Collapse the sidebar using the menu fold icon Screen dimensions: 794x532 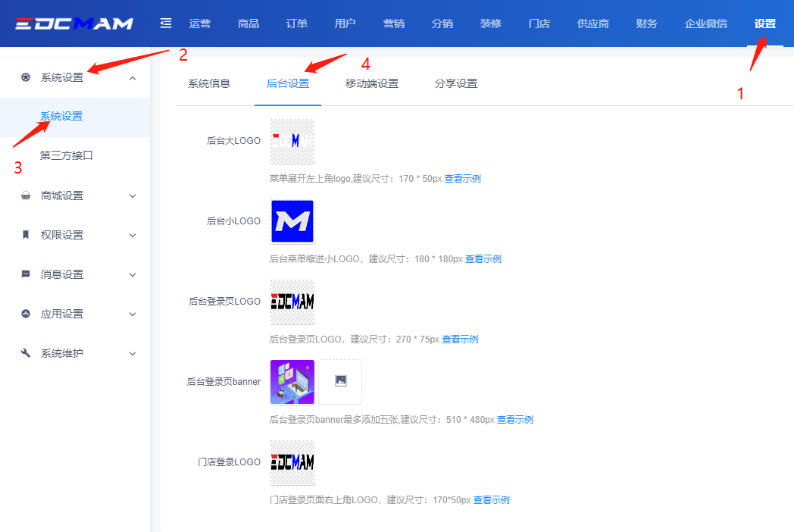click(166, 23)
